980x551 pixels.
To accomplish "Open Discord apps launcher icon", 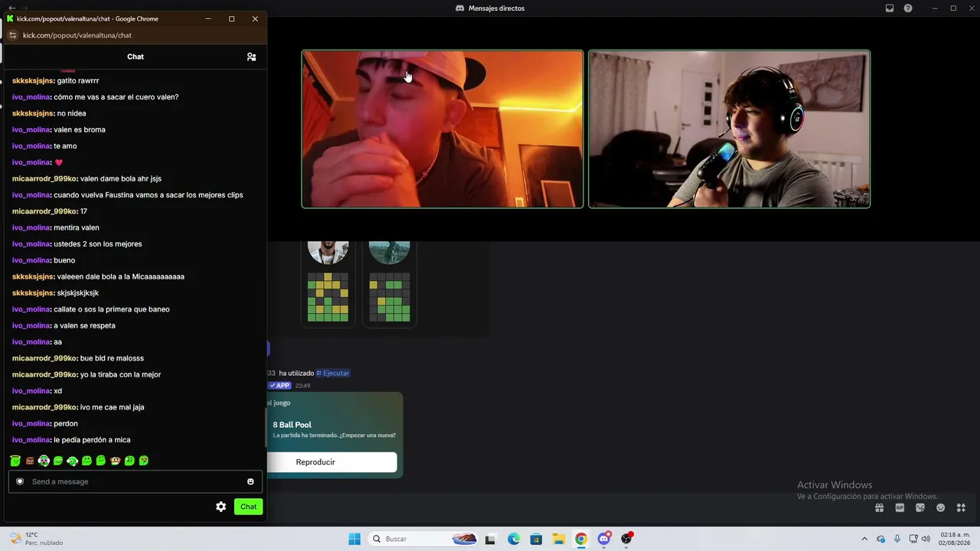I will tap(961, 507).
